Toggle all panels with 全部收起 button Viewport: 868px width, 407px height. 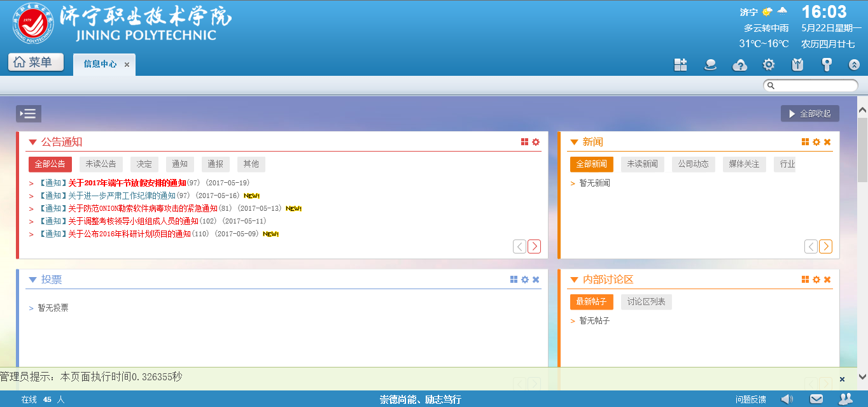coord(809,113)
